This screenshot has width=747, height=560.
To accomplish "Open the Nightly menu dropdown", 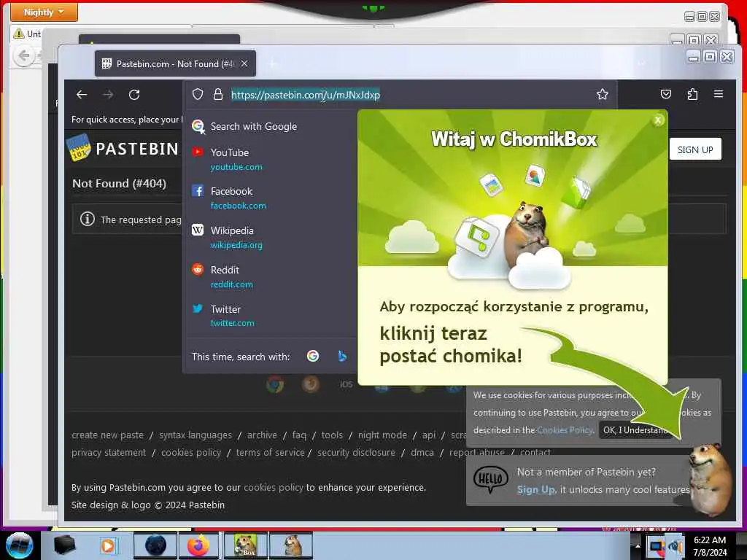I will coord(44,12).
